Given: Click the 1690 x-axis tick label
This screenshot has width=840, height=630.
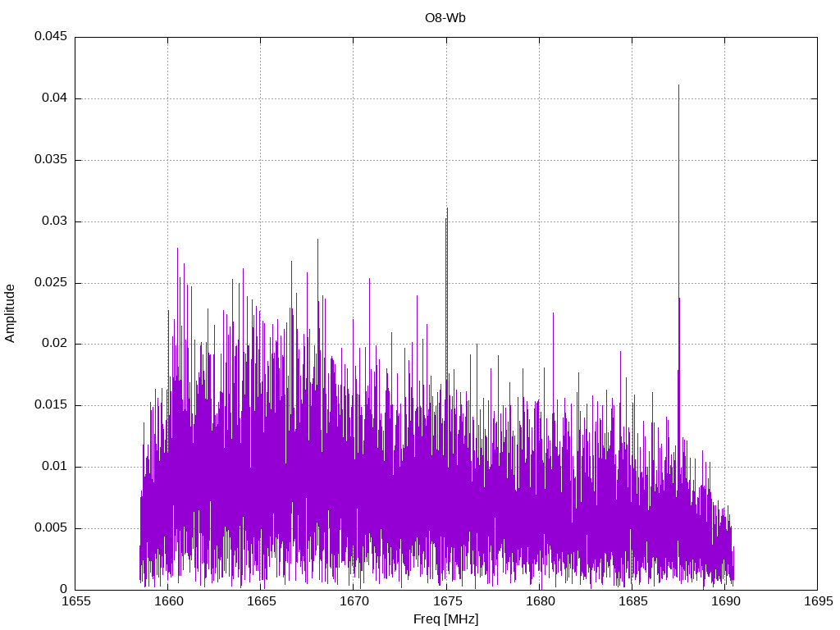Looking at the screenshot, I should click(724, 601).
